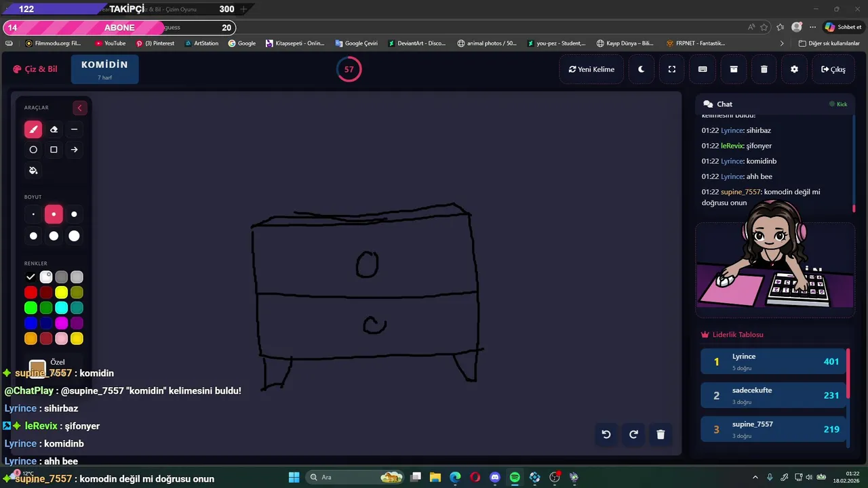
Task: Select the paint bucket fill tool
Action: (x=33, y=170)
